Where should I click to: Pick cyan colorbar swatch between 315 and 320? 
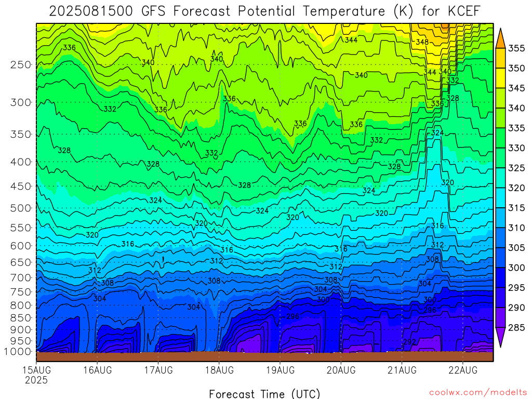(x=500, y=198)
